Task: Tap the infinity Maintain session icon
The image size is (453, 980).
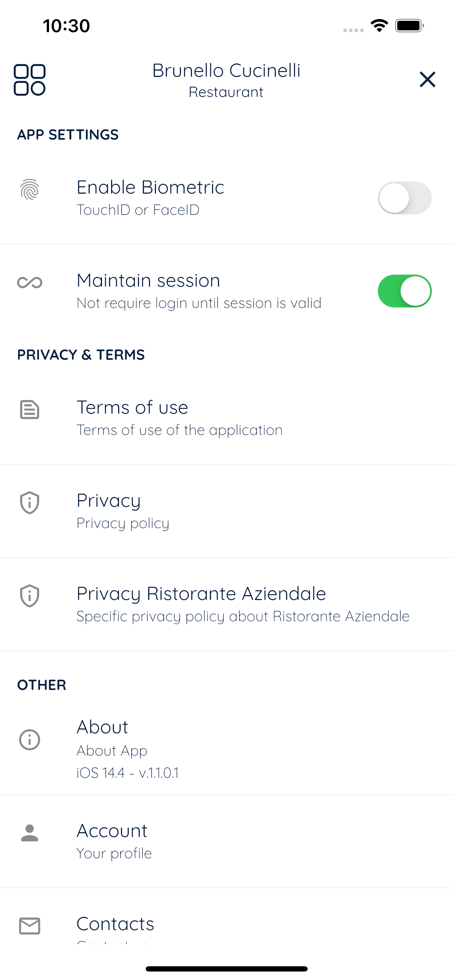Action: 30,282
